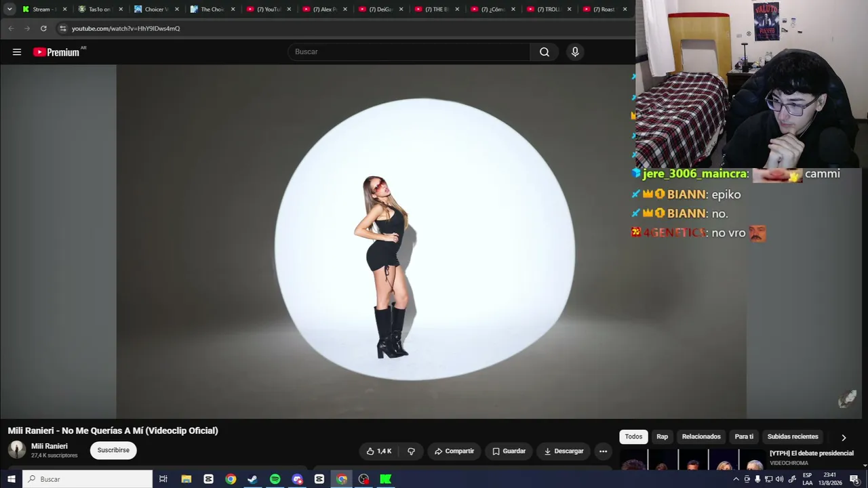
Task: Click the '27,4 K suscriptores' subscriber count
Action: coord(54,455)
